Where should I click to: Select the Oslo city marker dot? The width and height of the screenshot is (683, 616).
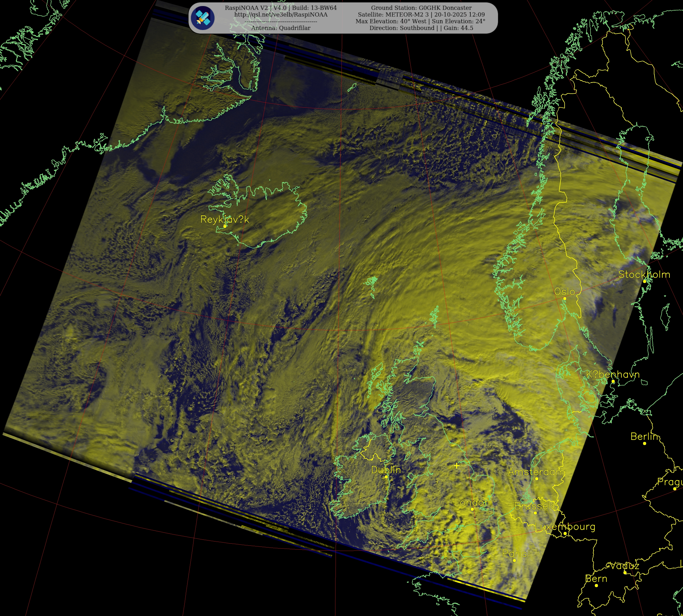565,298
